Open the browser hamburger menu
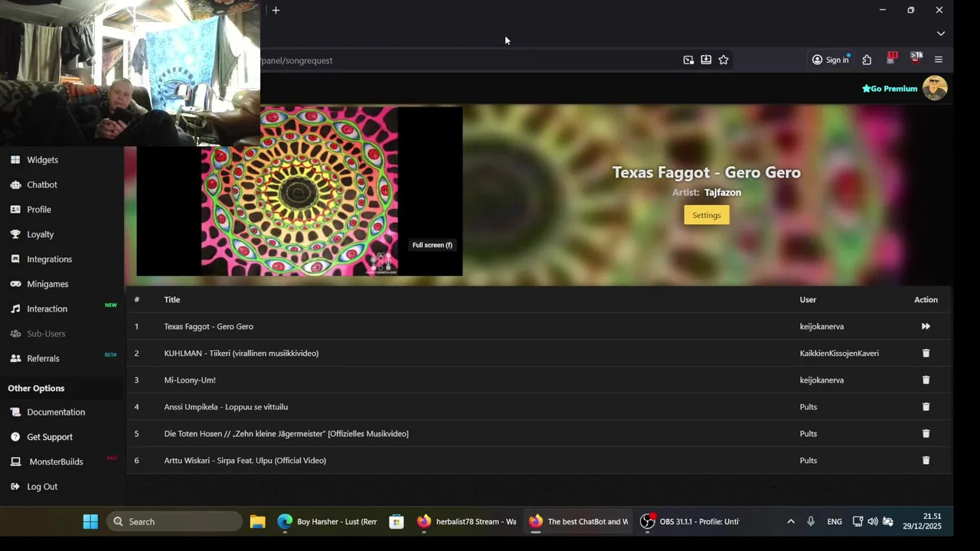 pos(939,60)
